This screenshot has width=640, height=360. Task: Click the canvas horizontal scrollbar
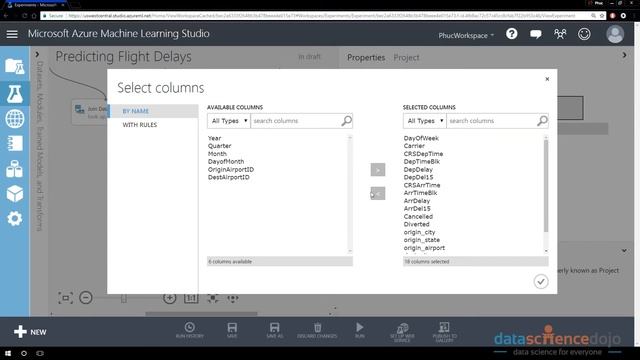(x=201, y=314)
